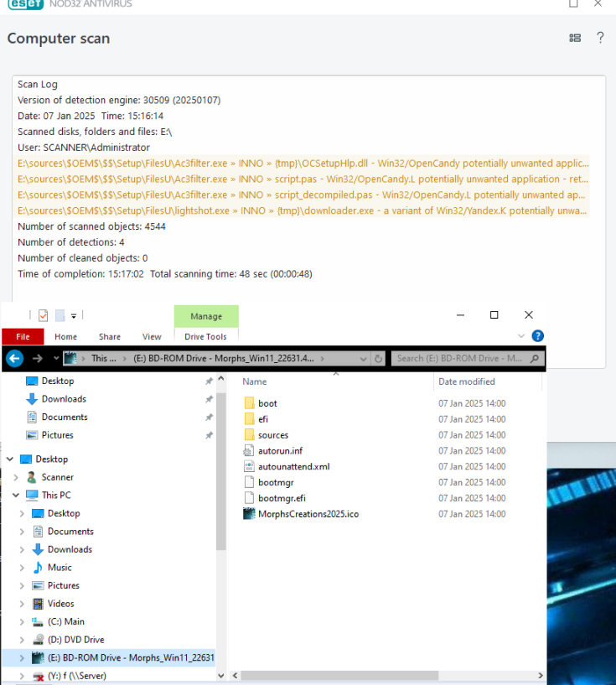Click the forward navigation arrow in Explorer
Screen dimensions: 616x685
pos(38,359)
